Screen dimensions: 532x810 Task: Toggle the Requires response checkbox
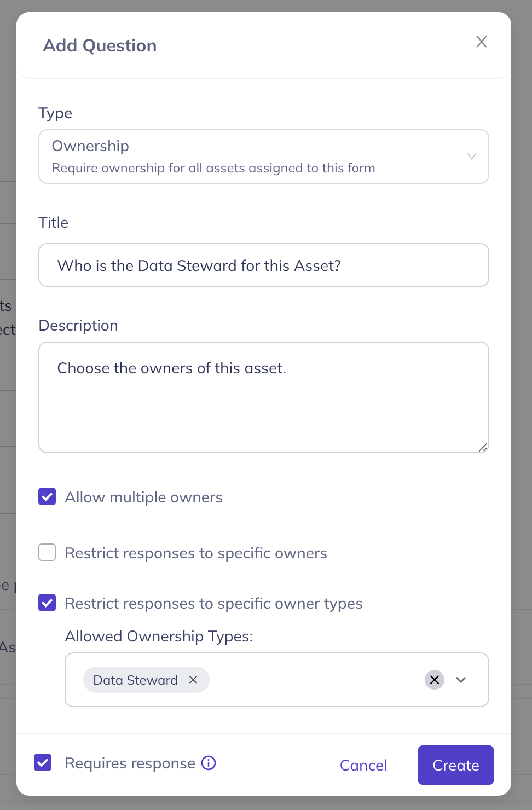43,762
